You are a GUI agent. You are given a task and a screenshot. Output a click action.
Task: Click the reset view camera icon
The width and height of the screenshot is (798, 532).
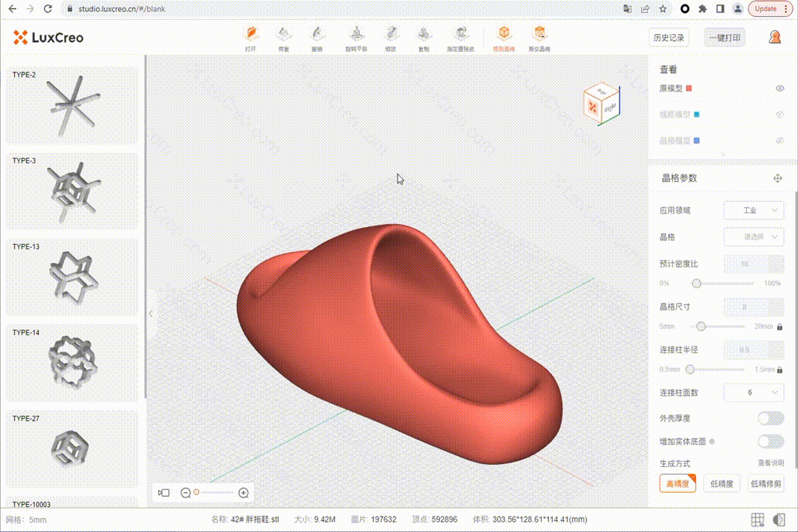tap(164, 493)
